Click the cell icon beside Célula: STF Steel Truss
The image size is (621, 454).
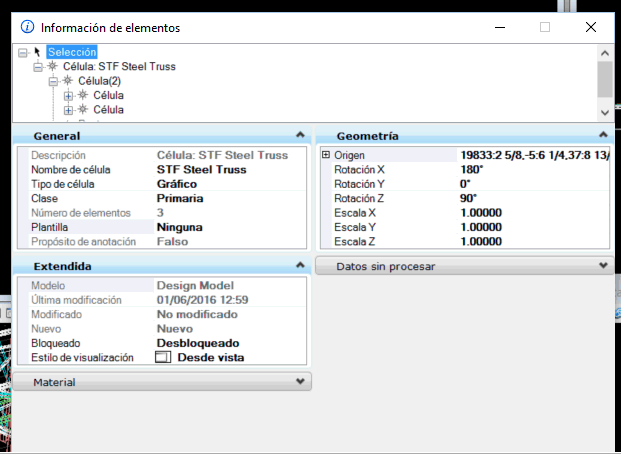point(52,66)
